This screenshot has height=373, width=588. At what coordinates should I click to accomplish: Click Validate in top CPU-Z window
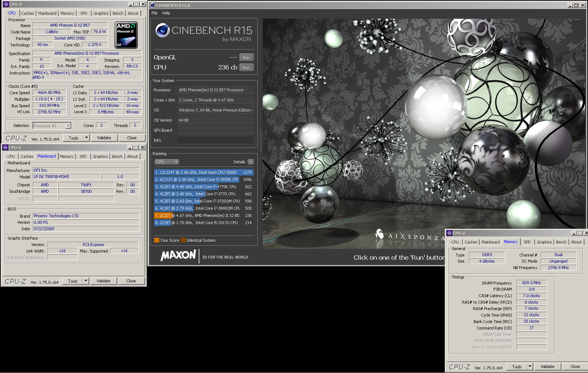click(x=104, y=138)
